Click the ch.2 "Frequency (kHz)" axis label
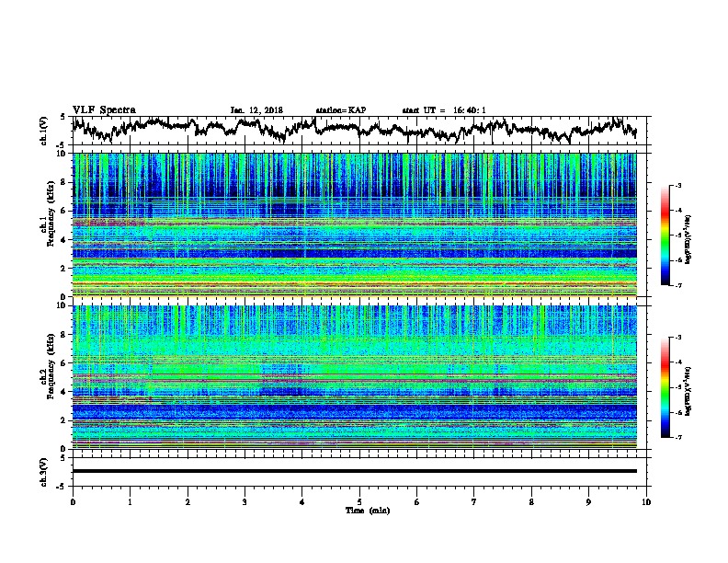 51,366
